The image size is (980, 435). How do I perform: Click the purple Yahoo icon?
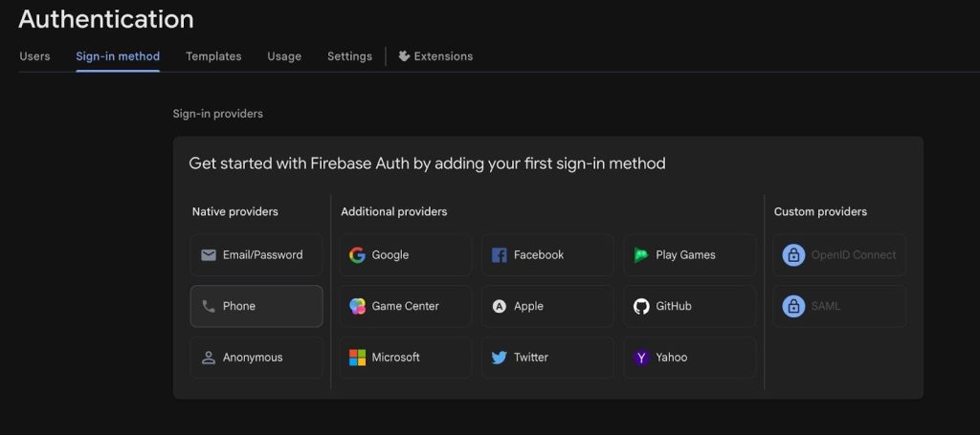(x=641, y=358)
